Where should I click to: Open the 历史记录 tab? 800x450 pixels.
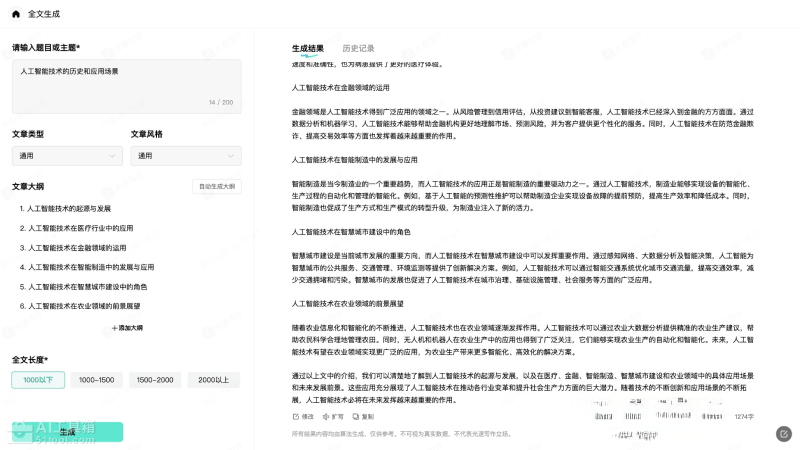[358, 48]
